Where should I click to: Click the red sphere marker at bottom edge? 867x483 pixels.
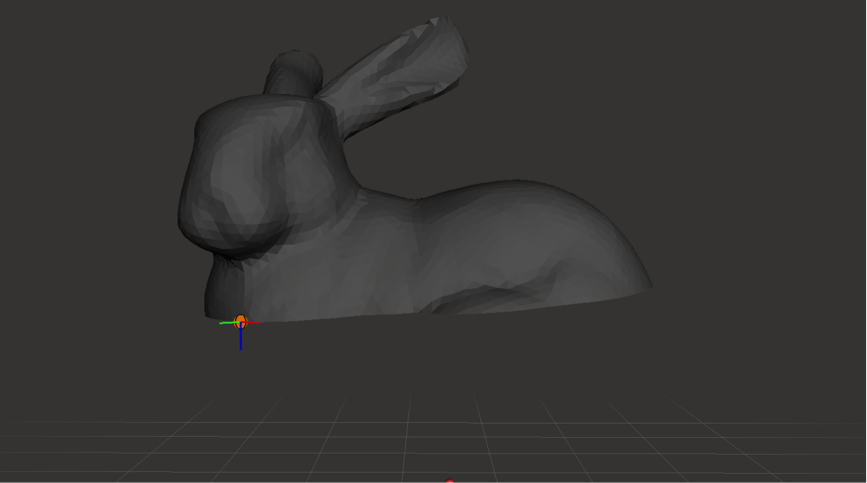pyautogui.click(x=450, y=481)
